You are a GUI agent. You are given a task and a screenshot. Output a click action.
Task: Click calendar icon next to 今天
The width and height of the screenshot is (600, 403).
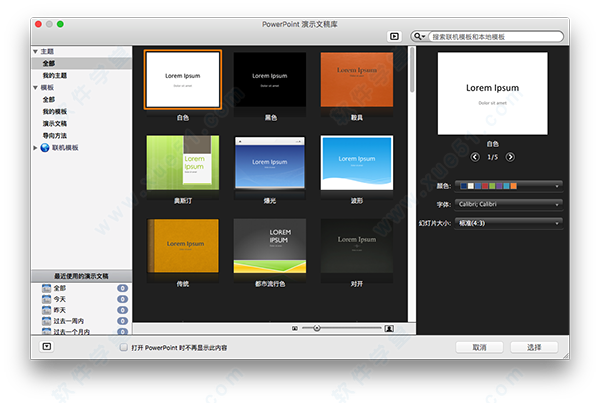click(46, 299)
